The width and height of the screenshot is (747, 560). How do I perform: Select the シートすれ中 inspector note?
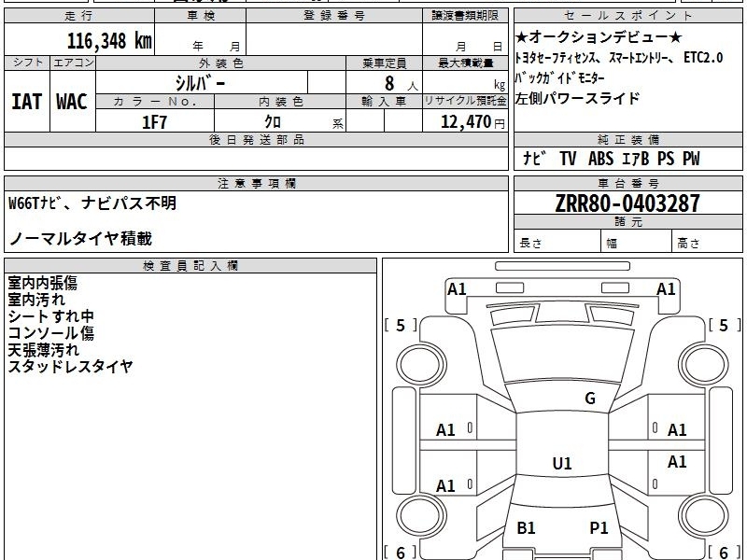51,316
